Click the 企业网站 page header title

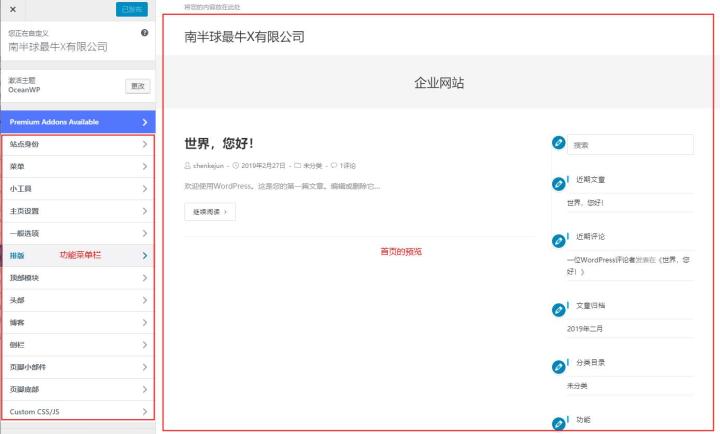(439, 83)
